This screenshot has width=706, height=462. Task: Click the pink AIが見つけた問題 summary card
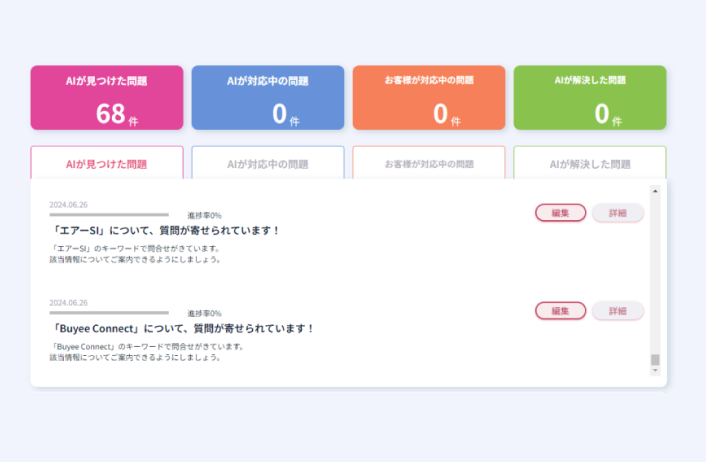pos(107,98)
